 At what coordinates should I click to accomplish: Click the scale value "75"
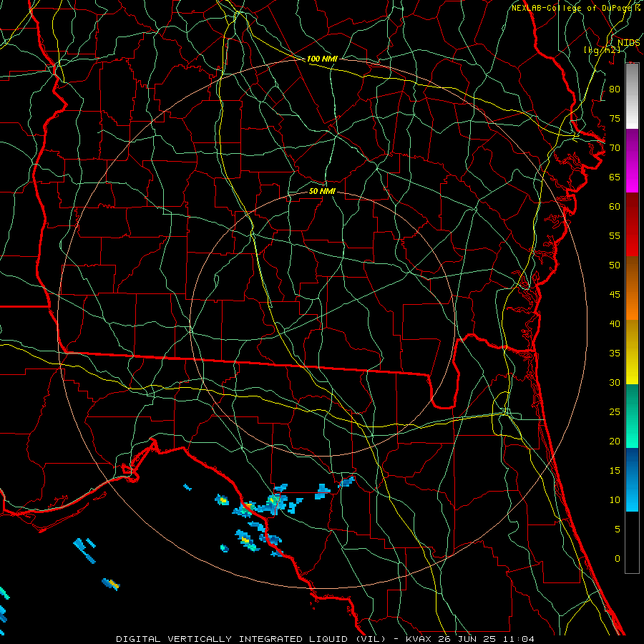click(x=615, y=118)
